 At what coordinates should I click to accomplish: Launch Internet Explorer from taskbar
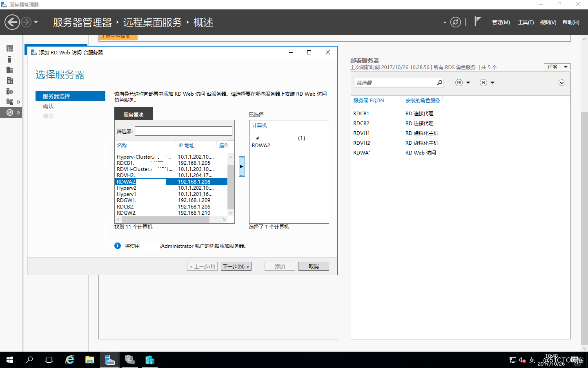[70, 360]
